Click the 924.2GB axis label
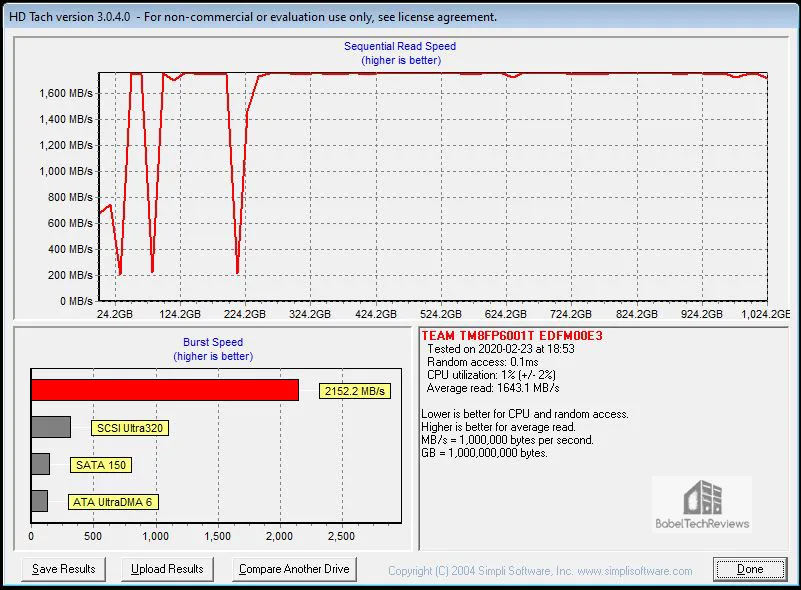This screenshot has width=801, height=590. click(x=702, y=314)
